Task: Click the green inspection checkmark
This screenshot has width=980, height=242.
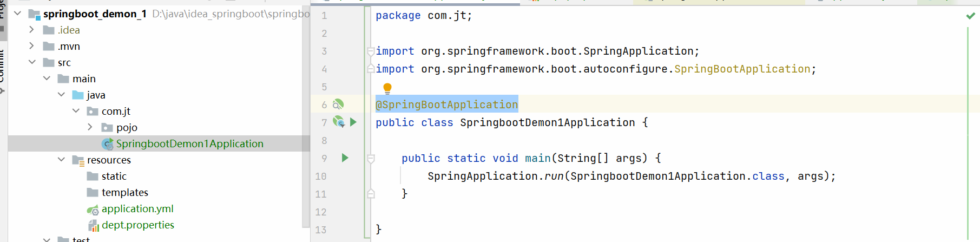Action: 970,16
